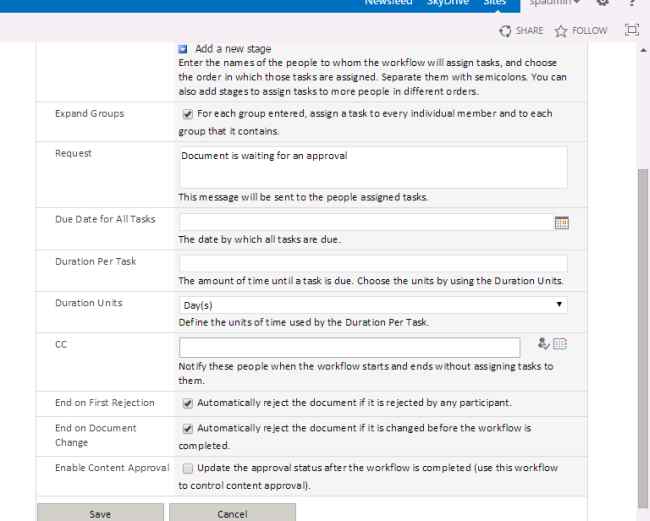Click the SHARE label
The width and height of the screenshot is (650, 521).
(529, 31)
